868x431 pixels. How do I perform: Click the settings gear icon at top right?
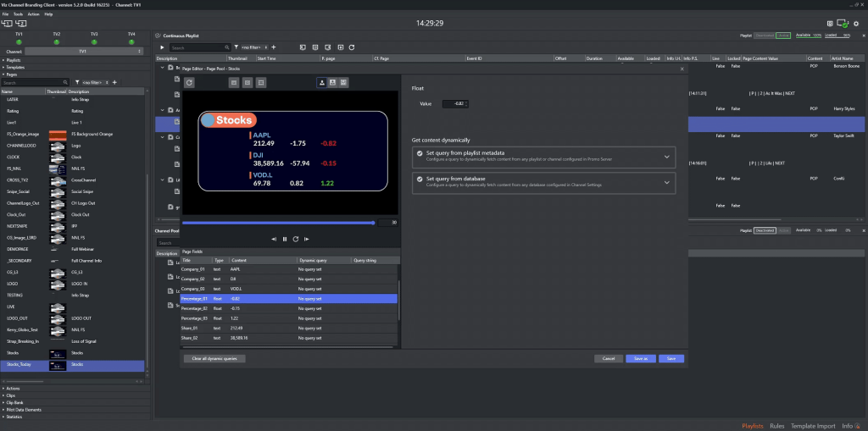(855, 24)
